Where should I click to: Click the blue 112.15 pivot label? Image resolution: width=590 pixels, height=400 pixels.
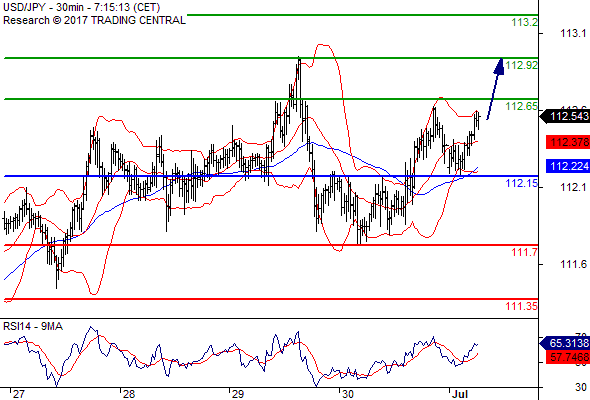coord(522,183)
